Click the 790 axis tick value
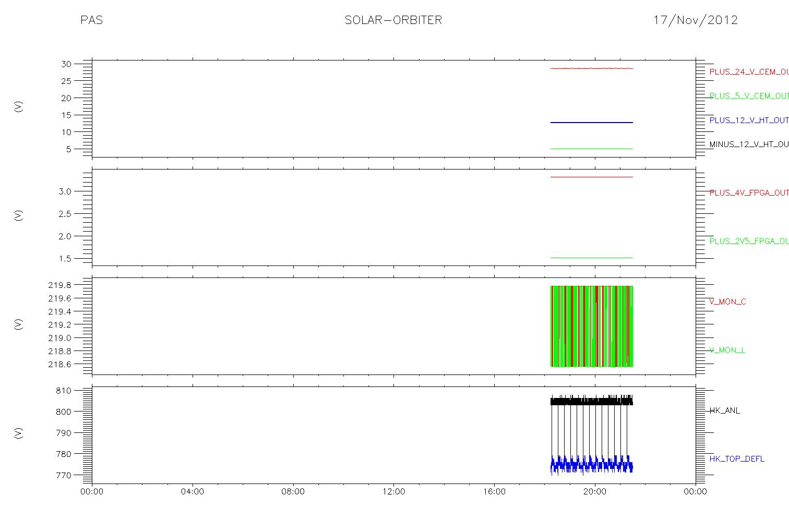The width and height of the screenshot is (789, 532). [64, 433]
